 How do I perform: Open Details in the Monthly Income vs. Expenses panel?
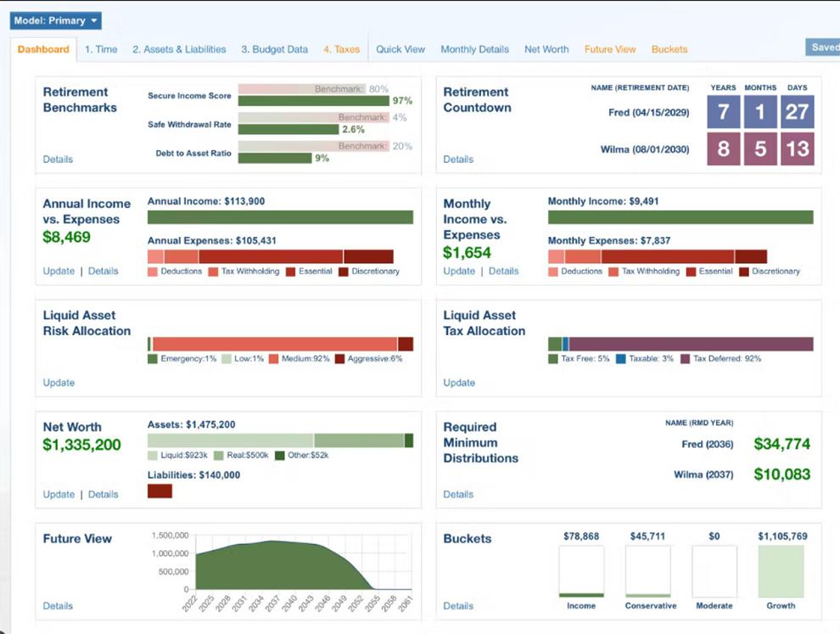click(503, 271)
